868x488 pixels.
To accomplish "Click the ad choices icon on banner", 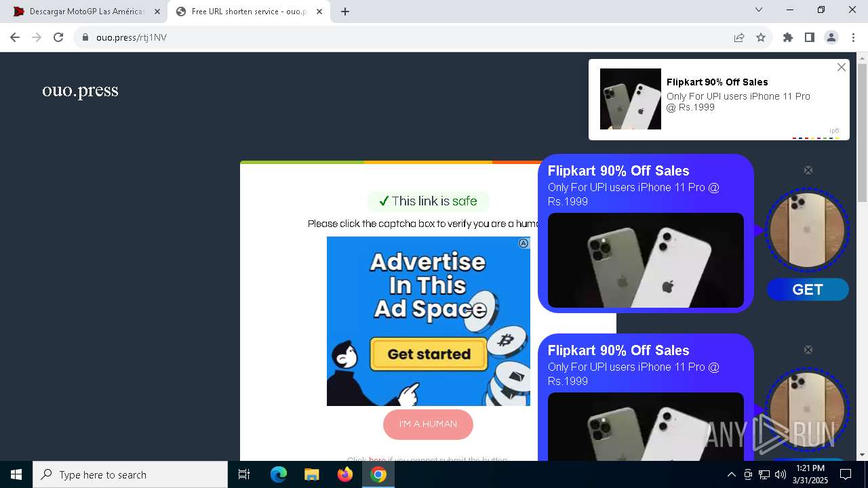I will pos(524,243).
